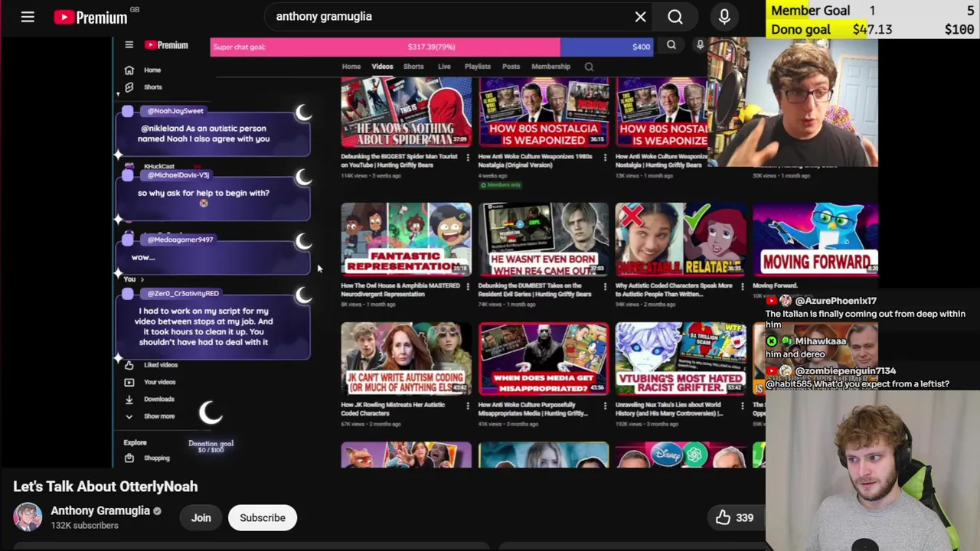Open options for 80s Nostalgia Original Version video
This screenshot has height=551, width=980.
click(605, 158)
